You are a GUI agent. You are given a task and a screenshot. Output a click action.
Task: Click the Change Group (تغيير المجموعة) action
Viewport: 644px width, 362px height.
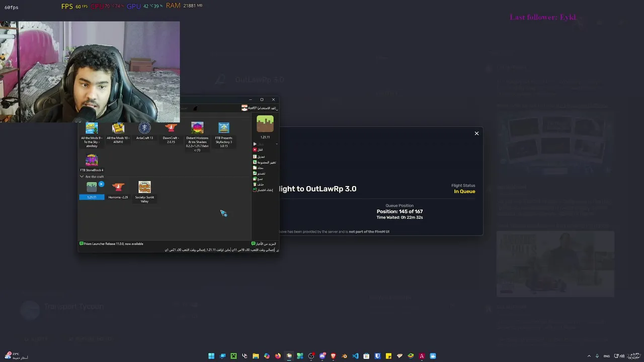click(264, 162)
